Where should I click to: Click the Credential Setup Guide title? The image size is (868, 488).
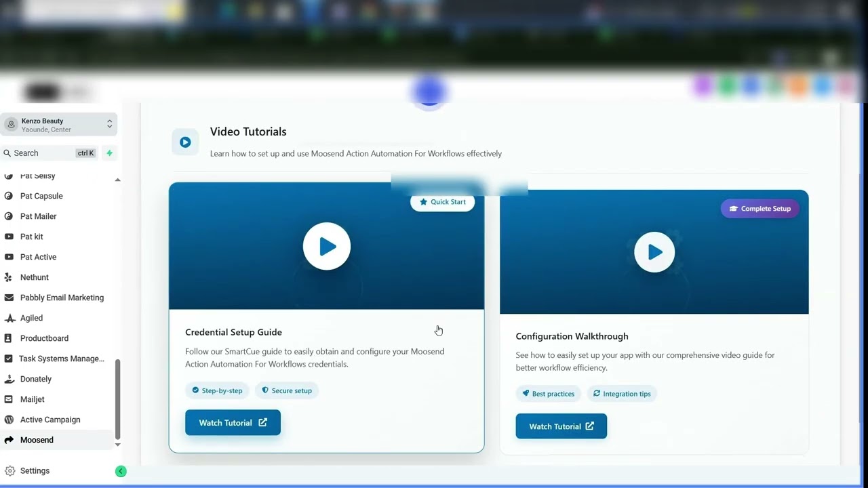click(233, 332)
